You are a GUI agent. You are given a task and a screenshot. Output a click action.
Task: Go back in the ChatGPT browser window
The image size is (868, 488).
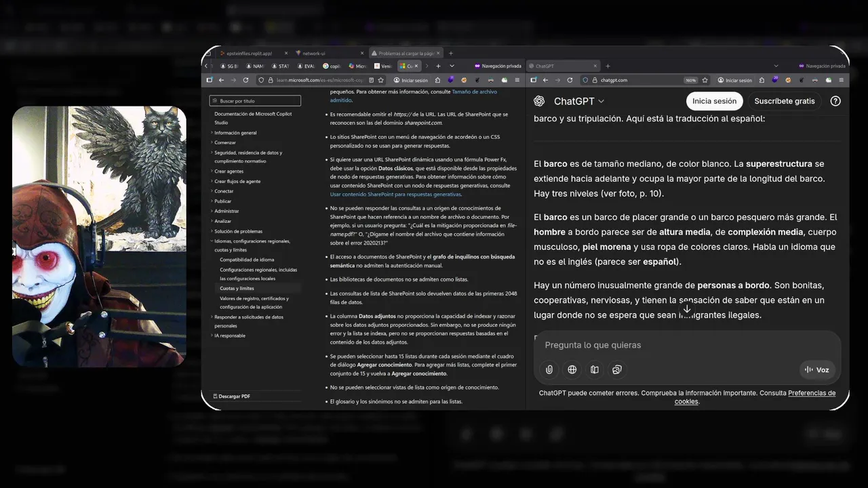[x=545, y=80]
